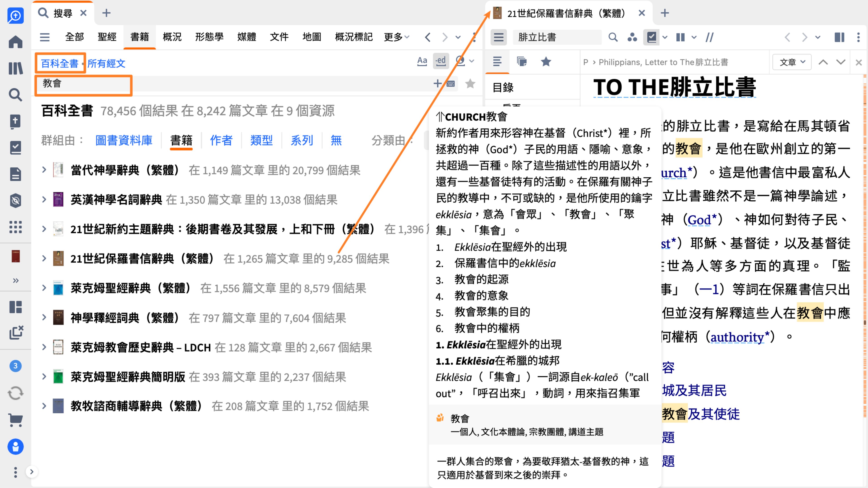Open 萊克姆教會歷史辭典 – LDCH result title

pyautogui.click(x=141, y=347)
